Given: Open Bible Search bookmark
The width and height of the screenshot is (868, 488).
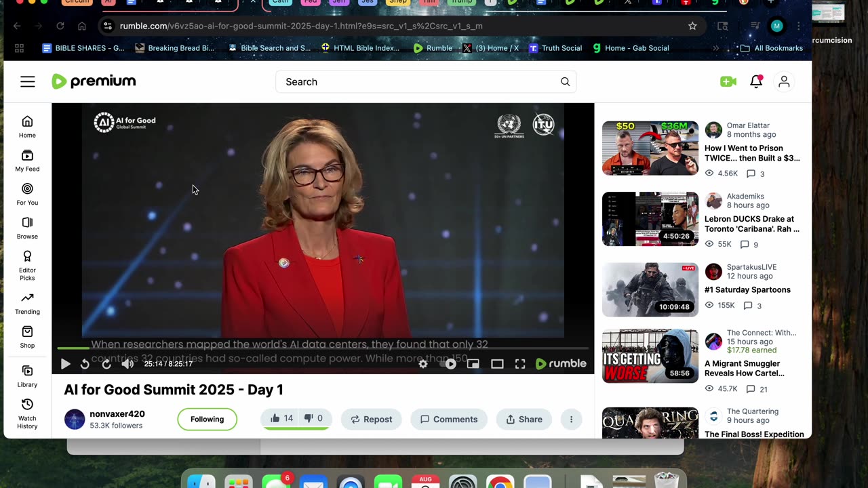Looking at the screenshot, I should 269,48.
